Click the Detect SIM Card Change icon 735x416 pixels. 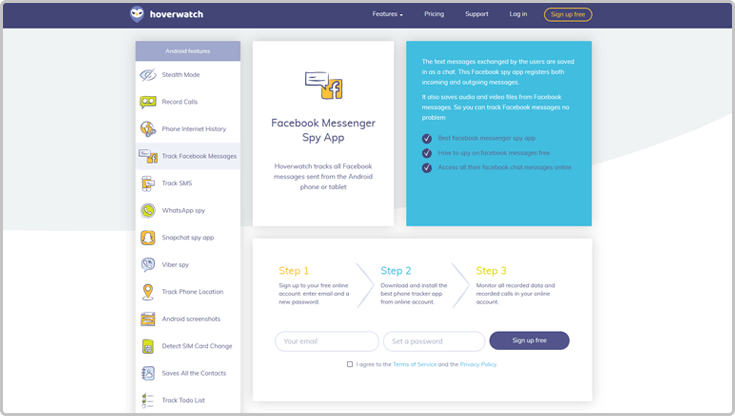(147, 346)
